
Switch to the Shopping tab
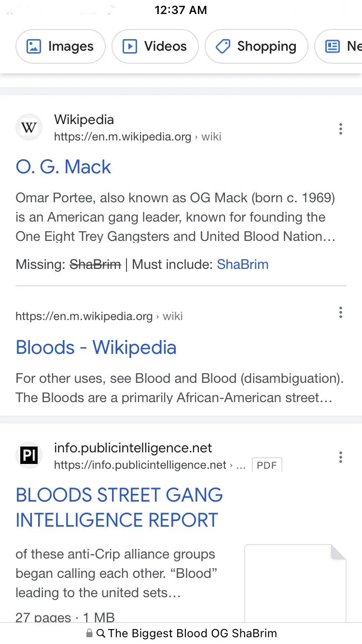click(x=256, y=46)
